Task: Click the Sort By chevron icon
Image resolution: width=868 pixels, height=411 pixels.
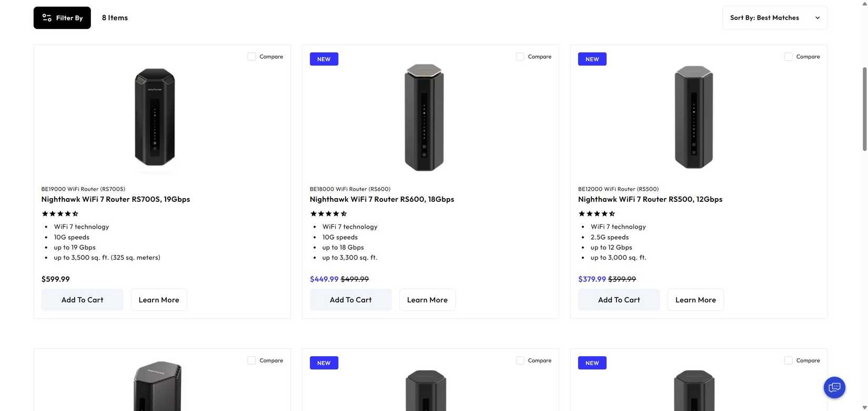Action: click(817, 17)
